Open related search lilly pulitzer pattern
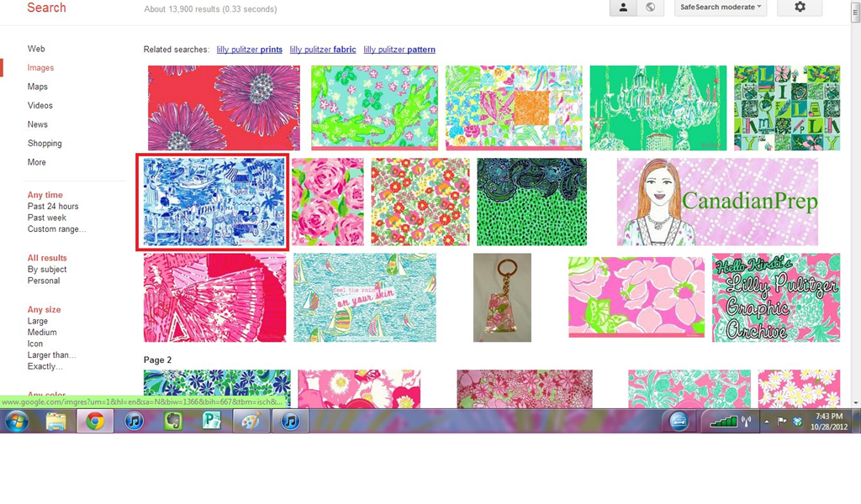This screenshot has height=504, width=861. pyautogui.click(x=399, y=50)
